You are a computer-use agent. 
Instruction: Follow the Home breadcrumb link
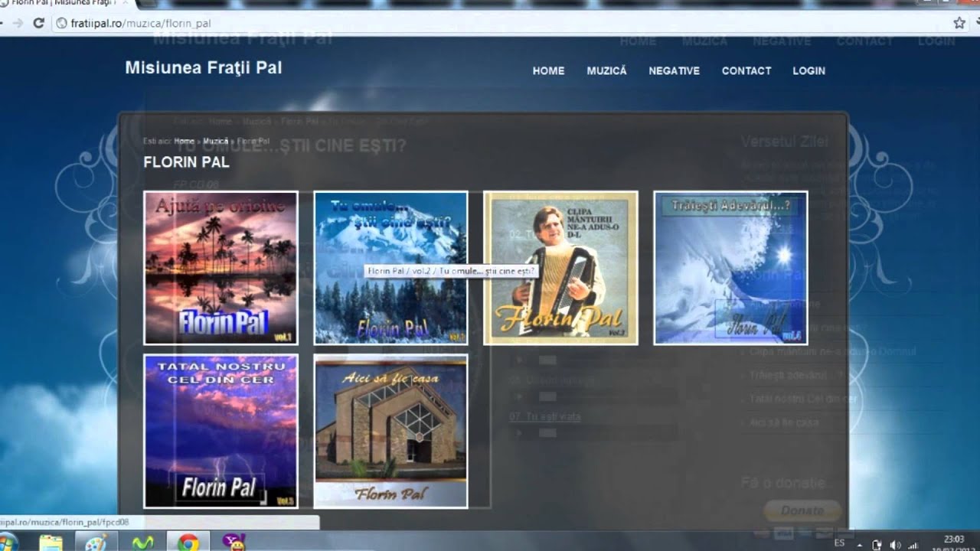184,142
